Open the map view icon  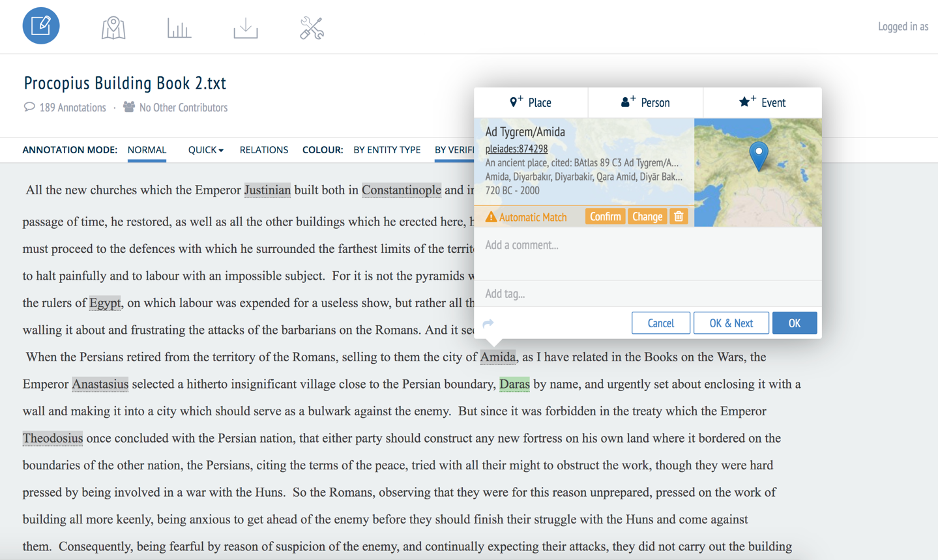click(113, 28)
